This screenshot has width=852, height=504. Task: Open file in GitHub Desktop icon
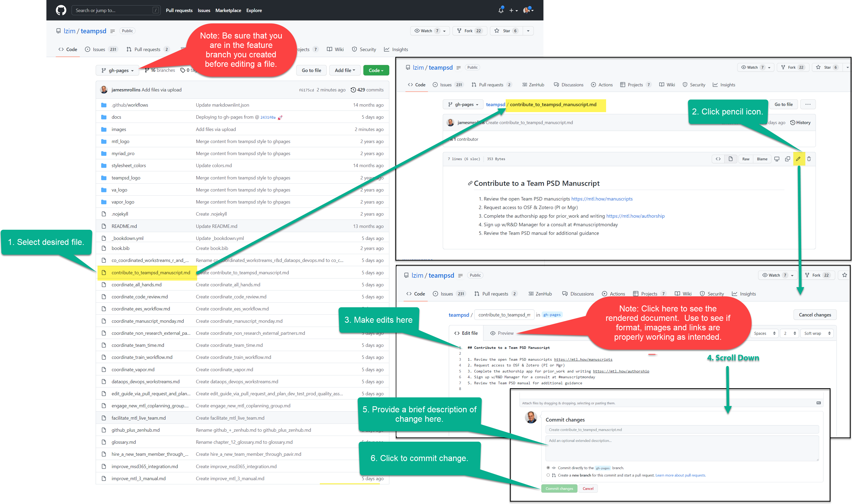776,159
